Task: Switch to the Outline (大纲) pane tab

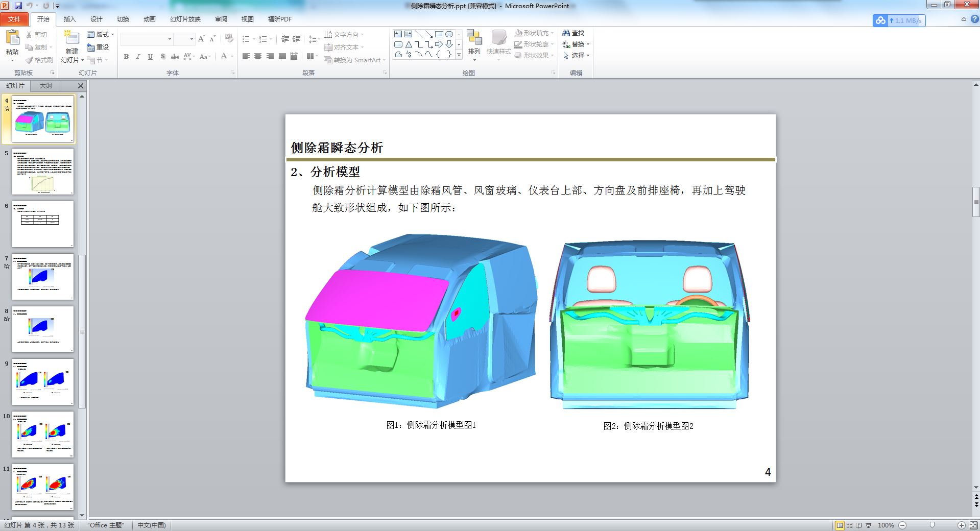Action: click(x=46, y=86)
